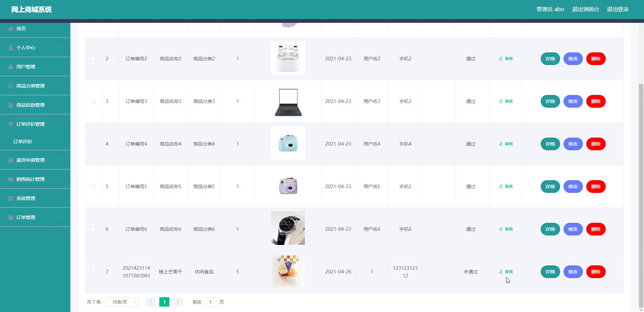
Task: Expand the 退货申请管理 menu chevron
Action: (x=62, y=160)
